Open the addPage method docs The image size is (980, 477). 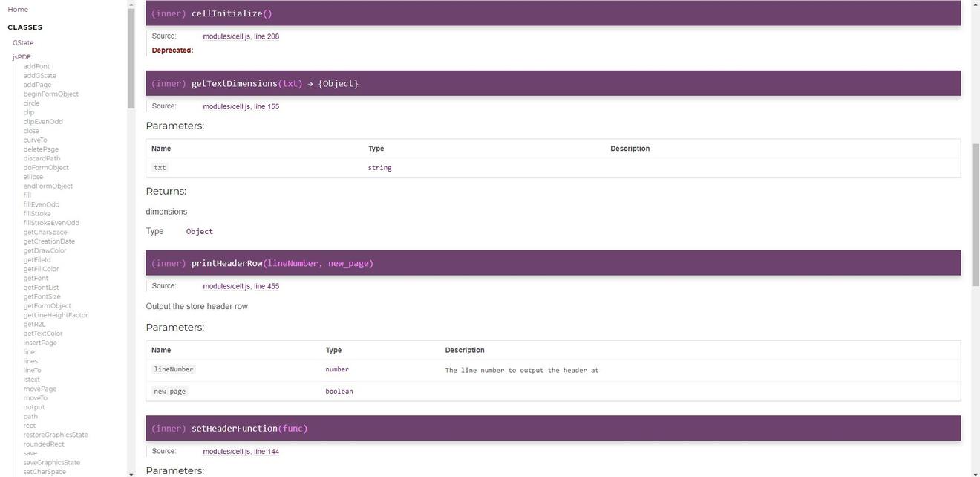coord(36,84)
